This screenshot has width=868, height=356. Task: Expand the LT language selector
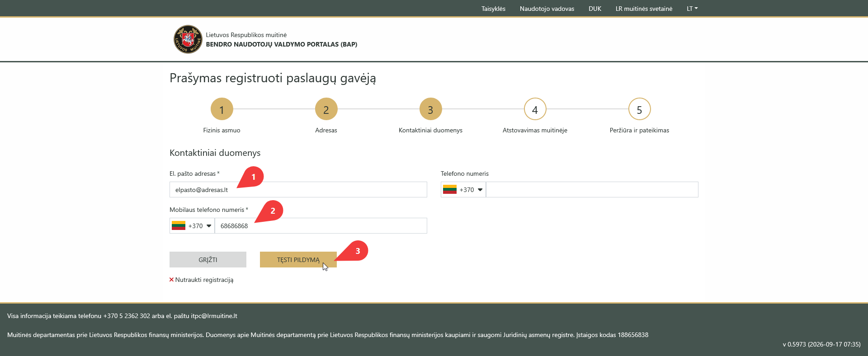point(692,9)
